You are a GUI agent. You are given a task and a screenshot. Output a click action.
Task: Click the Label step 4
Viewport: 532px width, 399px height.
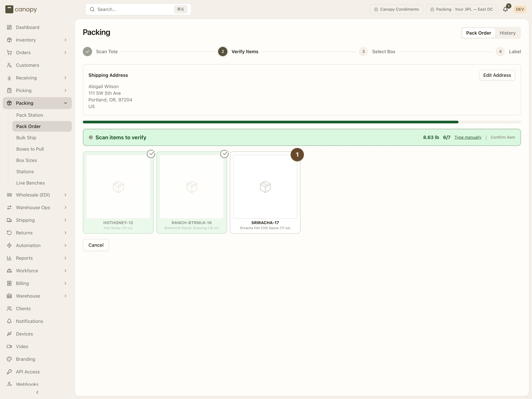(508, 52)
